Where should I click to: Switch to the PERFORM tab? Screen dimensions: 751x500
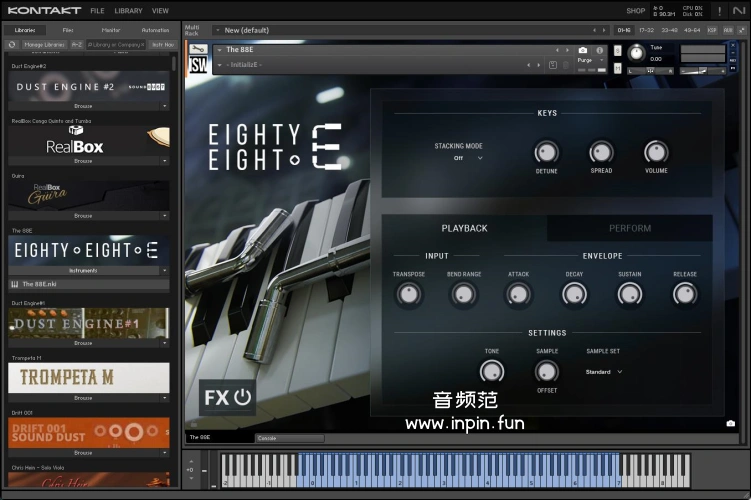629,228
